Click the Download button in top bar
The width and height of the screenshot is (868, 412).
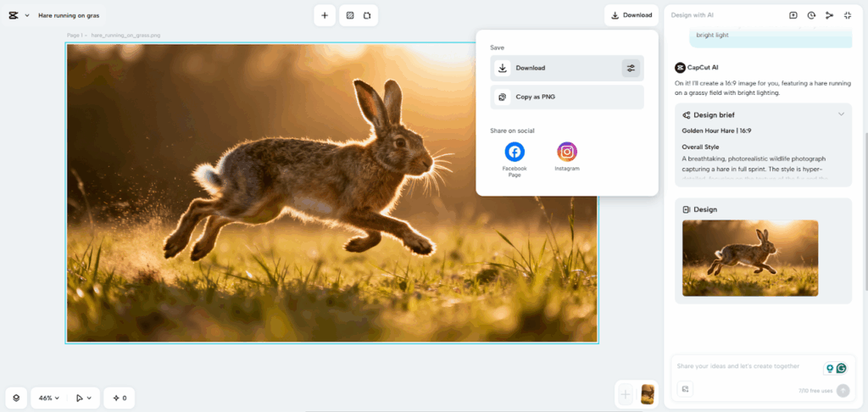(x=632, y=15)
